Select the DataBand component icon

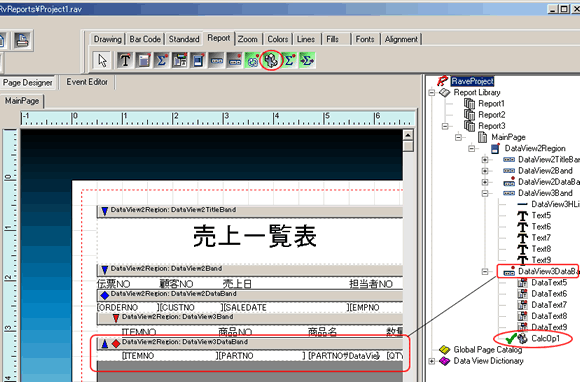[x=235, y=60]
